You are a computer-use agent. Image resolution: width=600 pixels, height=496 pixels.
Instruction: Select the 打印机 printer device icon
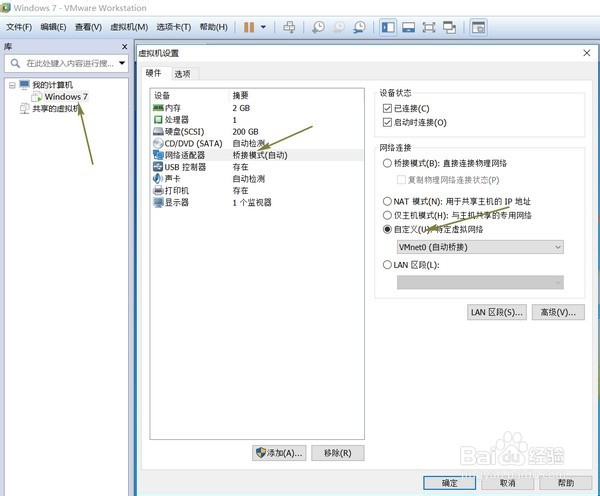[x=158, y=190]
